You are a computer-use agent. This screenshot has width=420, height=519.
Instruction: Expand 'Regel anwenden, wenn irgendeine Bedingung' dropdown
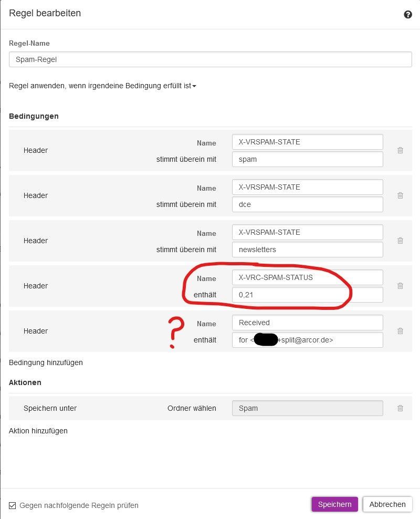(x=102, y=86)
